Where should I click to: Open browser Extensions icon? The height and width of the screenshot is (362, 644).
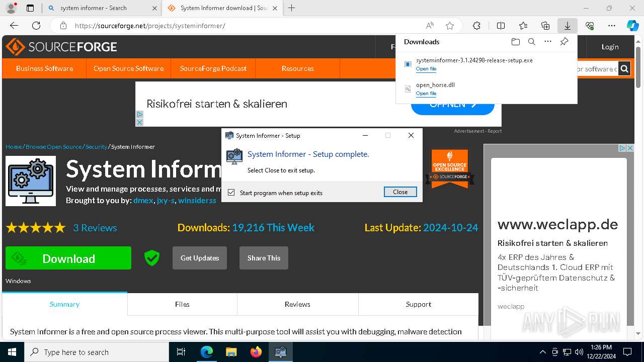pyautogui.click(x=476, y=26)
